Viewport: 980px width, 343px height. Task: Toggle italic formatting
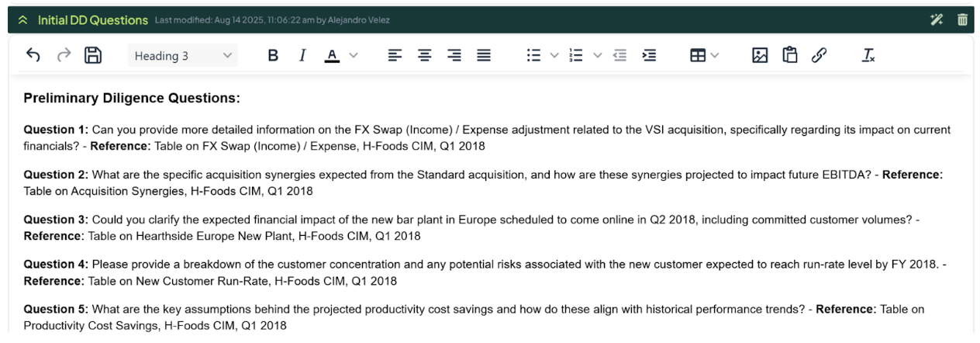pyautogui.click(x=302, y=56)
